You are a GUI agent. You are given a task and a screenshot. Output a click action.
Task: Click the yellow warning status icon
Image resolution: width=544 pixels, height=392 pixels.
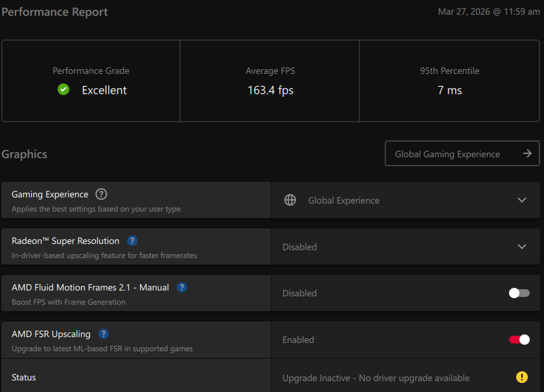(522, 377)
